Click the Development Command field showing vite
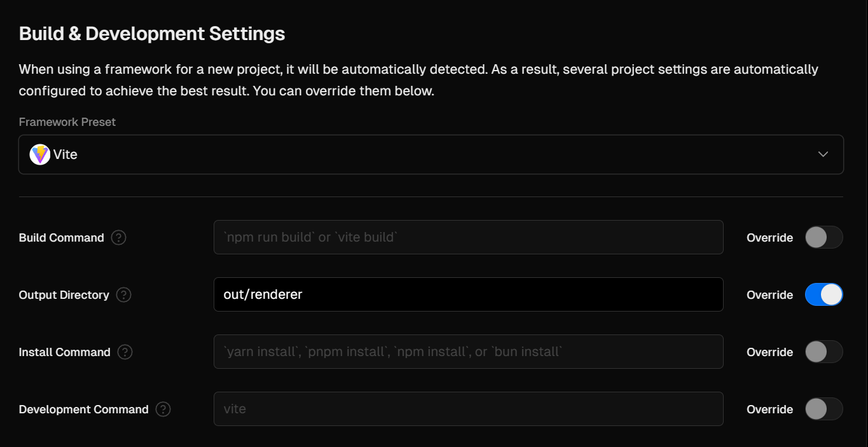The height and width of the screenshot is (447, 868). point(468,409)
